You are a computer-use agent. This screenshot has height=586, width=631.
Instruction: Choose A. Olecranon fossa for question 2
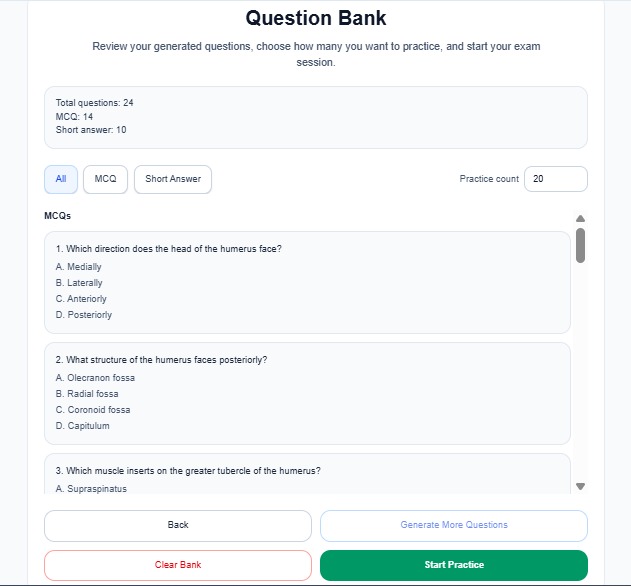[95, 378]
